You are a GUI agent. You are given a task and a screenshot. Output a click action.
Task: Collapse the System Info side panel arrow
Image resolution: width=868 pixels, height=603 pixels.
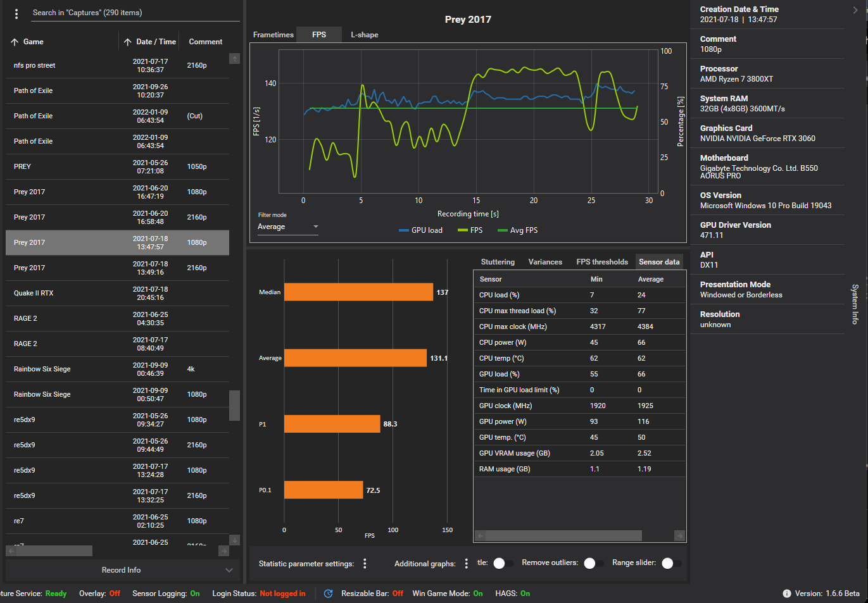pyautogui.click(x=855, y=10)
